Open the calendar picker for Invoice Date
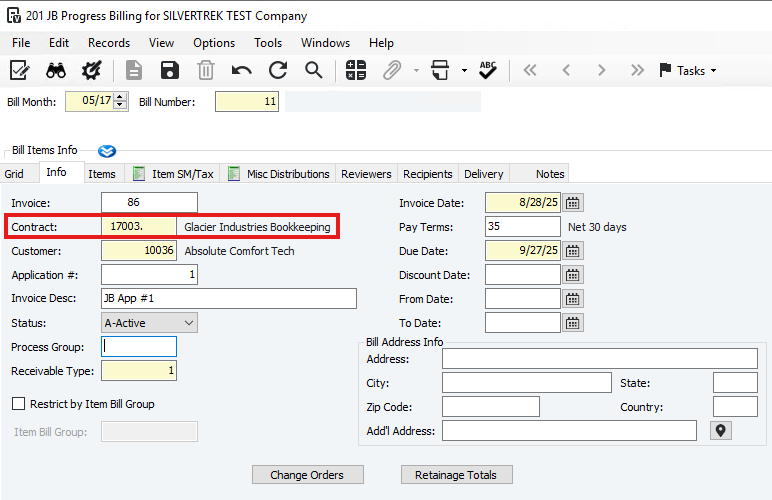 pyautogui.click(x=573, y=203)
